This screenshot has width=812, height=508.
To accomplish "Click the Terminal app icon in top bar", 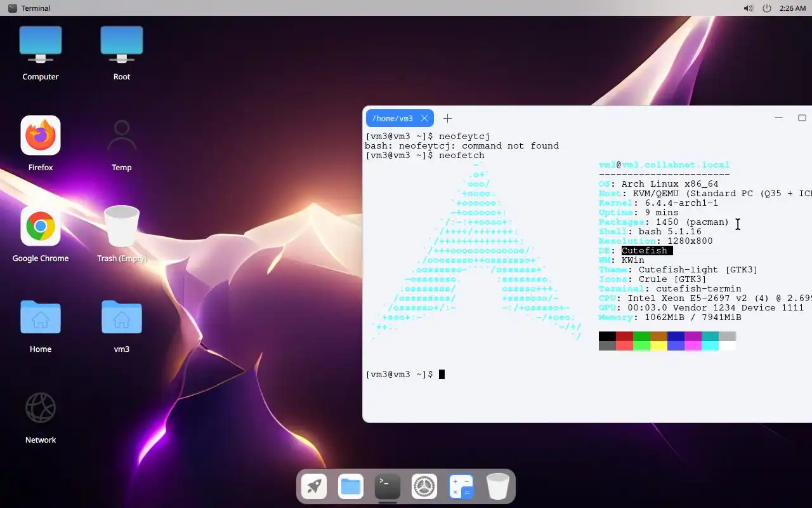I will pyautogui.click(x=12, y=8).
